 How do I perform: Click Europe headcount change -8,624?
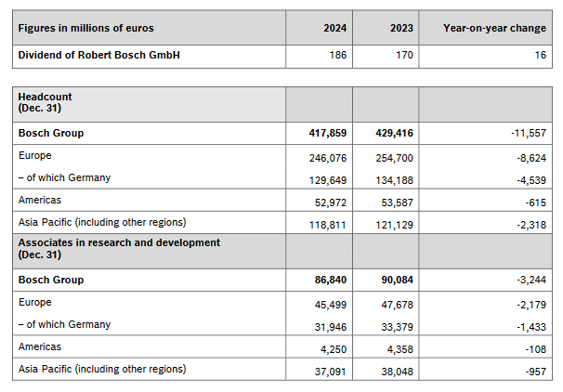click(531, 158)
